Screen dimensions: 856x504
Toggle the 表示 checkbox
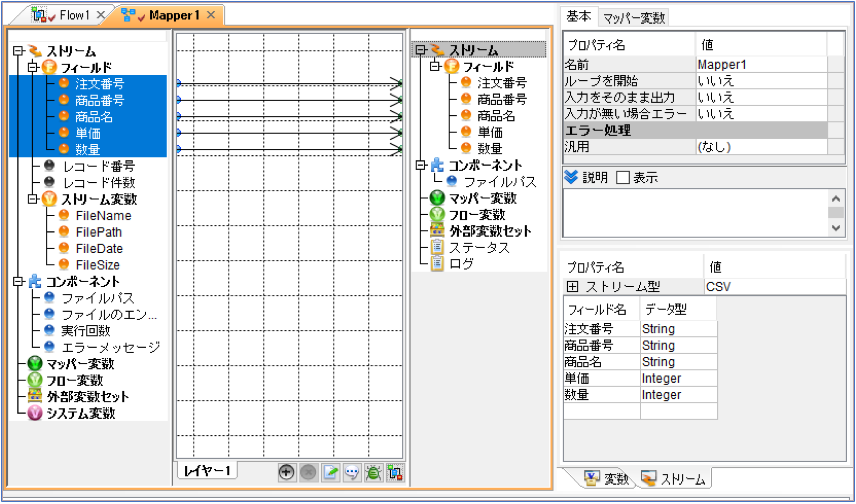click(623, 178)
